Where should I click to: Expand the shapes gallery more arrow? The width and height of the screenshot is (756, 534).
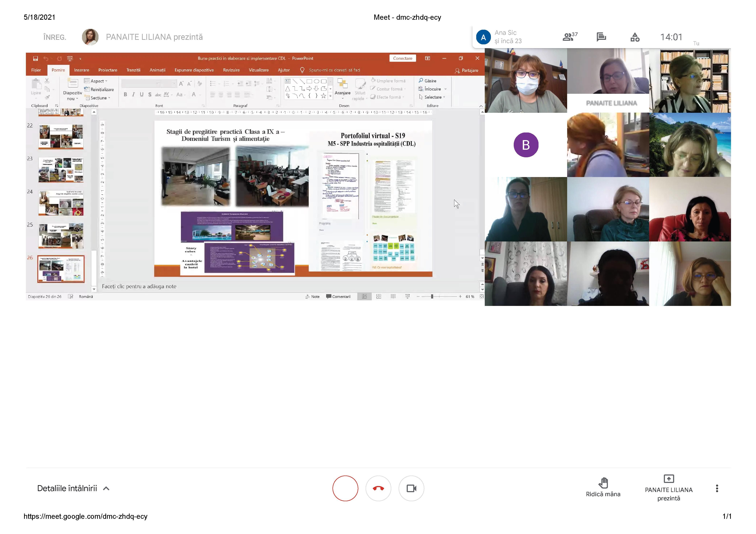(x=330, y=96)
